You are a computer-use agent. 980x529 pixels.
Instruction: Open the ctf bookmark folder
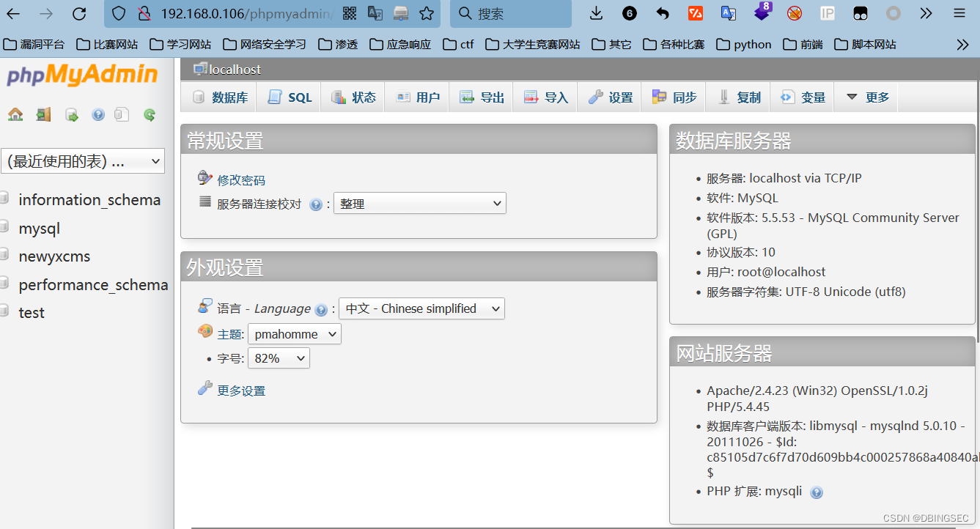[x=459, y=45]
